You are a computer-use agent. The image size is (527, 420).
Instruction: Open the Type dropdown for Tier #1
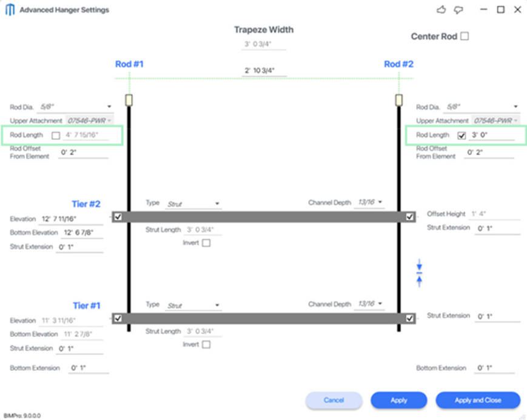tap(217, 304)
